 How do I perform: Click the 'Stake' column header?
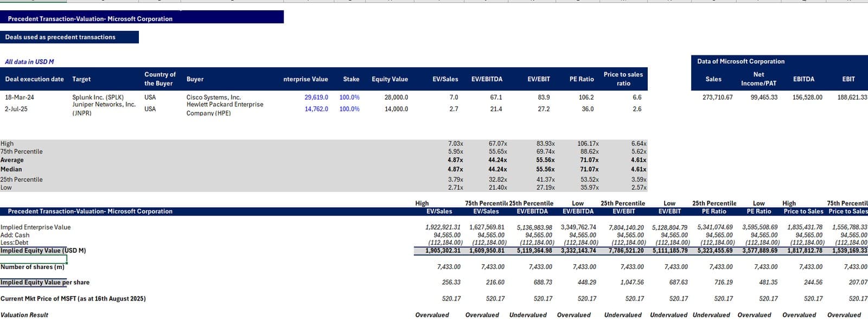351,79
